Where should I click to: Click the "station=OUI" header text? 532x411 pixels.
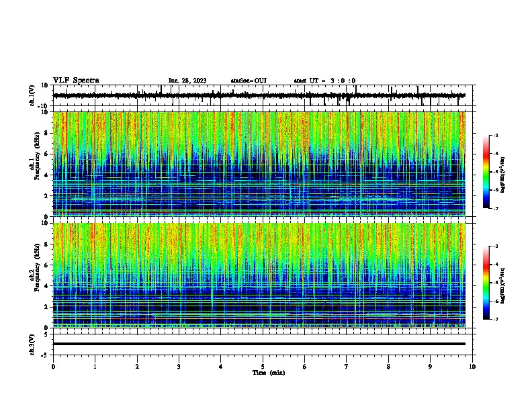click(249, 81)
